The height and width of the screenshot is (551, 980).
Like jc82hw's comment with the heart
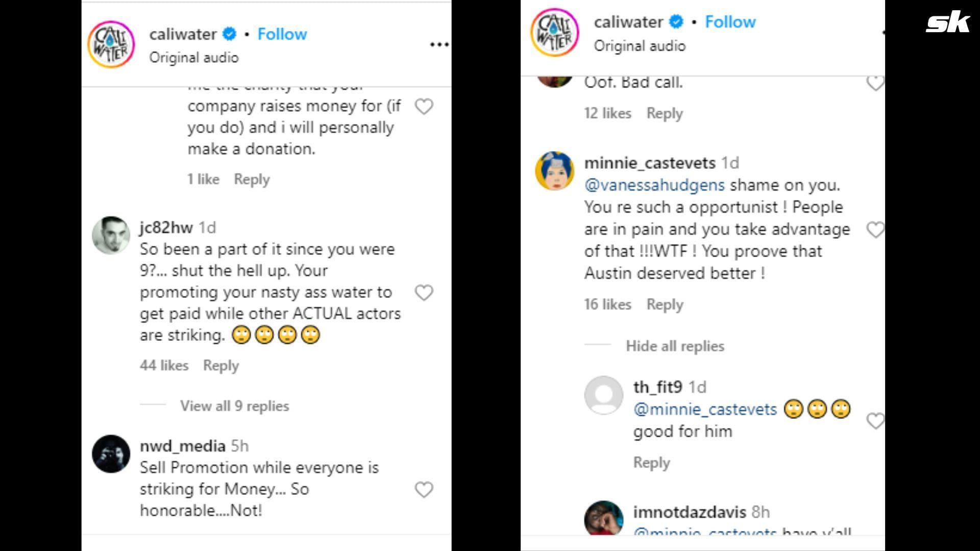click(424, 293)
